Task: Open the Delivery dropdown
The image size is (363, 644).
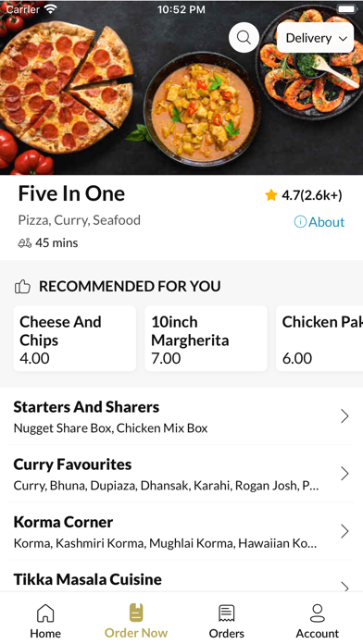Action: click(x=316, y=38)
